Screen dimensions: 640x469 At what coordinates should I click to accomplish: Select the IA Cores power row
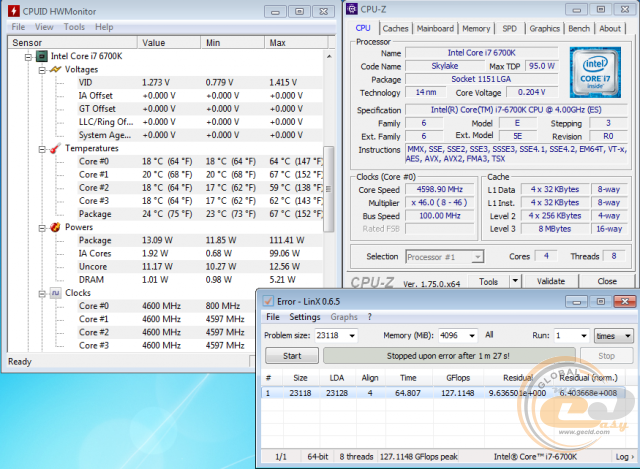pyautogui.click(x=200, y=253)
